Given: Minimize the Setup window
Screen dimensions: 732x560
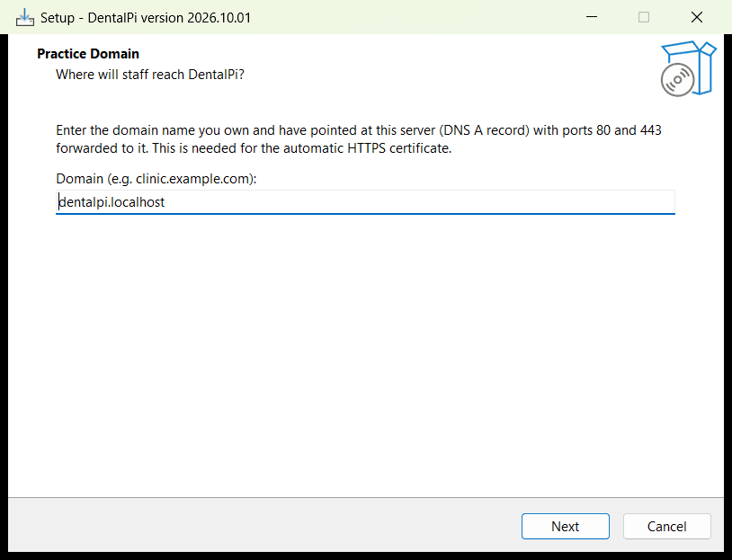Looking at the screenshot, I should pos(592,17).
